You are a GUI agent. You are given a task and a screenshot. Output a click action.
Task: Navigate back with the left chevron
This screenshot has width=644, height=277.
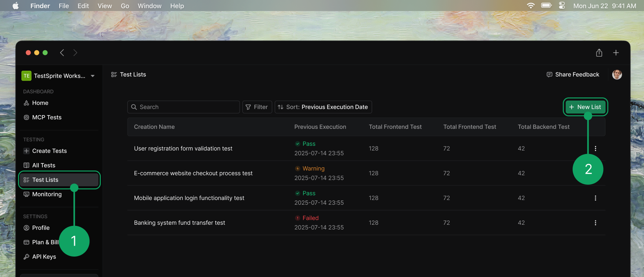62,53
